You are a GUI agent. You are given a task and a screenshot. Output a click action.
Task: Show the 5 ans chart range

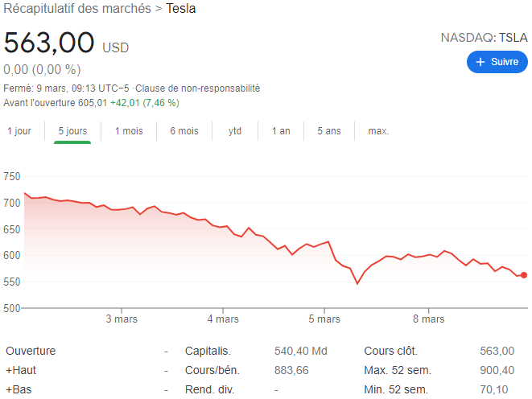tap(329, 131)
